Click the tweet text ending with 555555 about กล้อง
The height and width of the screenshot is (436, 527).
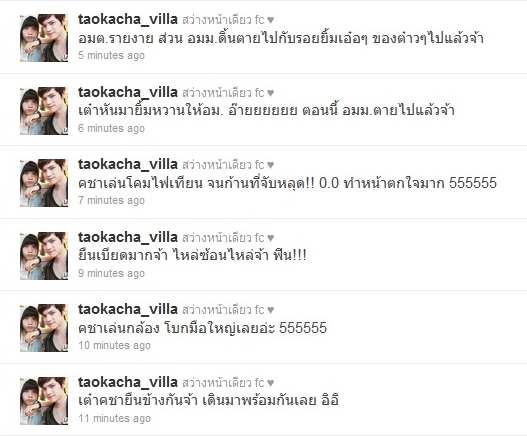coord(202,328)
